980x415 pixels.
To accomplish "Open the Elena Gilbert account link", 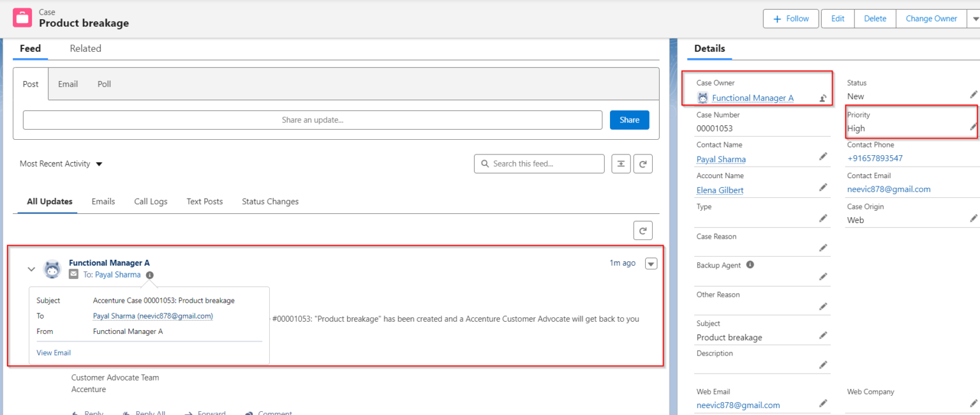I will click(x=721, y=190).
